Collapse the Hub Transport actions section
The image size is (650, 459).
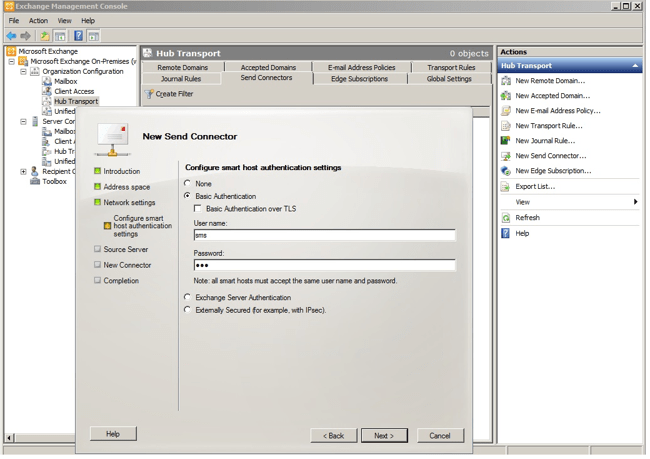[x=635, y=66]
